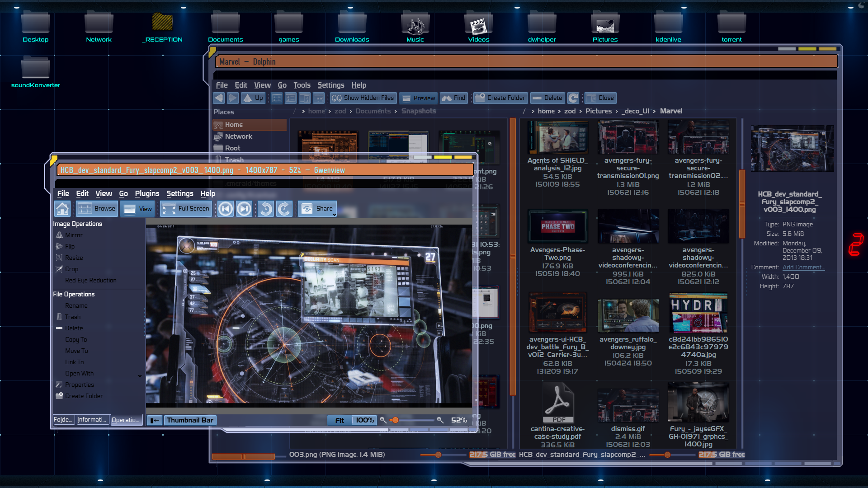Open the Downloads desktop folder
The width and height of the screenshot is (868, 488).
pyautogui.click(x=352, y=26)
